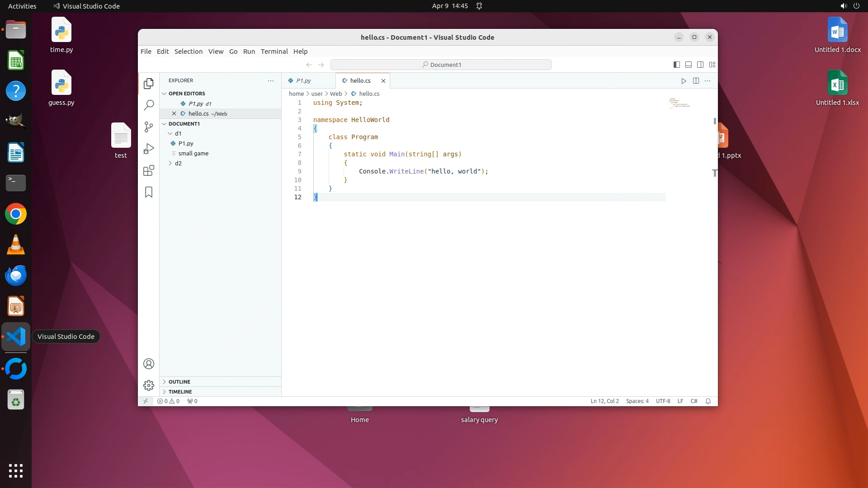The image size is (868, 488).
Task: Toggle the primary side bar visibility
Action: [x=677, y=65]
